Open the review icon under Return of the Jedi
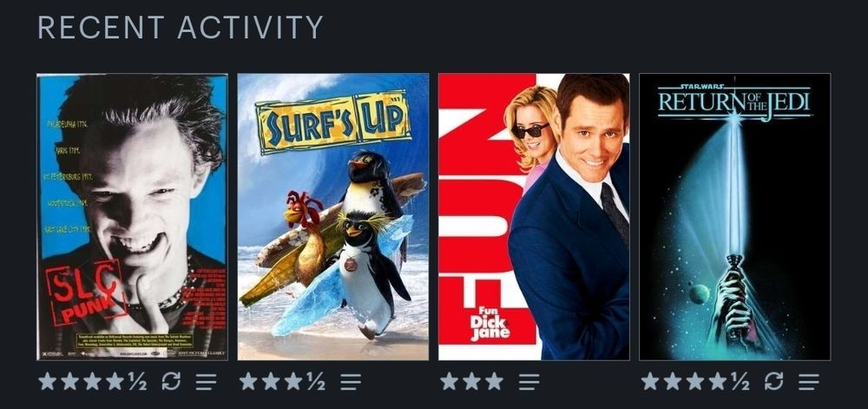 (x=809, y=381)
